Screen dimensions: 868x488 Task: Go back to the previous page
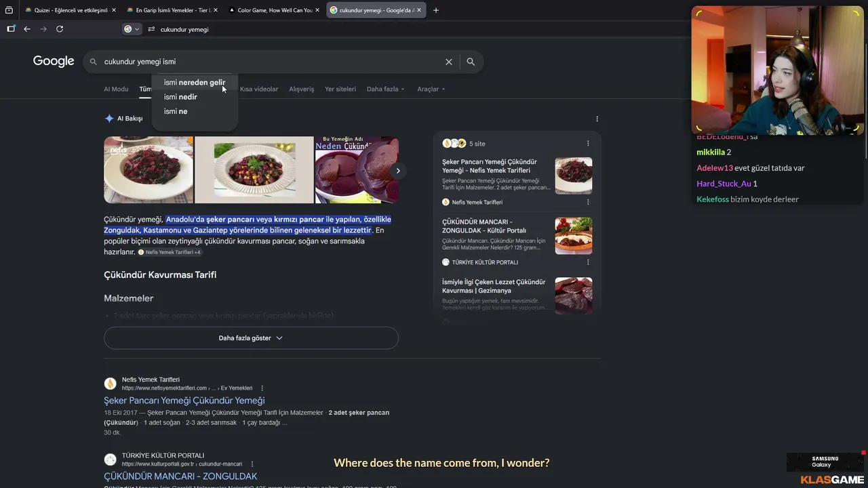tap(27, 29)
